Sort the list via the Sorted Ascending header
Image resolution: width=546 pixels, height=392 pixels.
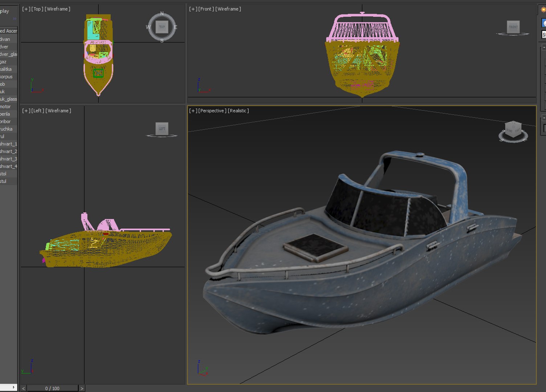tap(8, 31)
